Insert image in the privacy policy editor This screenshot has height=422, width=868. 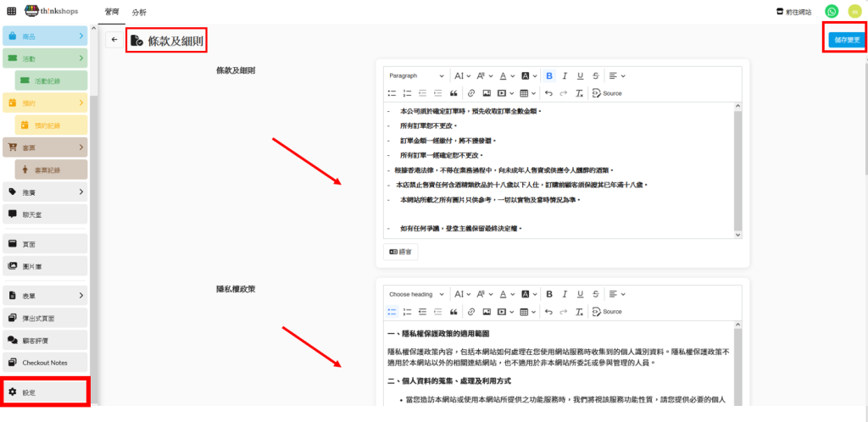[487, 312]
